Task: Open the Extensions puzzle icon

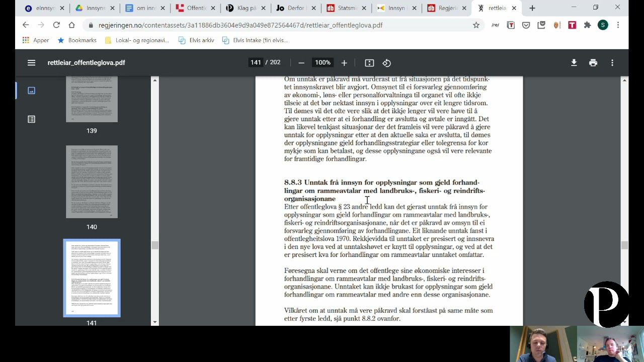Action: [x=587, y=25]
